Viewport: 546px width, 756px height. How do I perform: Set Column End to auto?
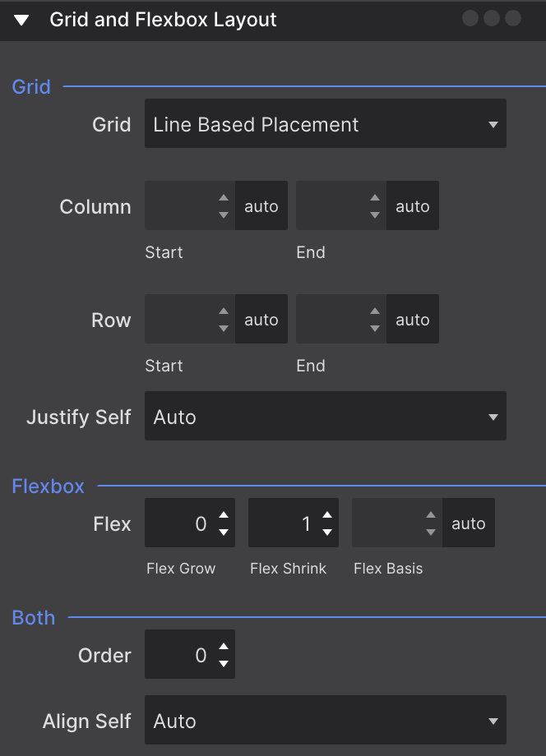pyautogui.click(x=412, y=205)
